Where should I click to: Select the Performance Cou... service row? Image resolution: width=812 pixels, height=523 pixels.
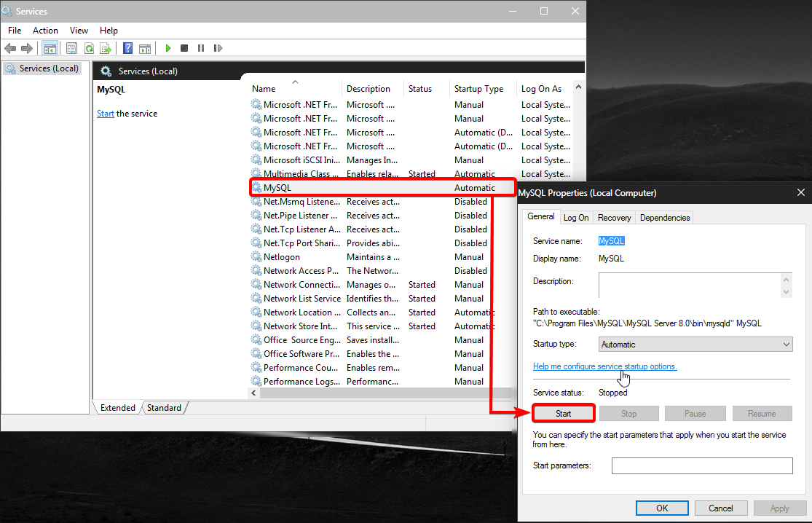click(382, 368)
